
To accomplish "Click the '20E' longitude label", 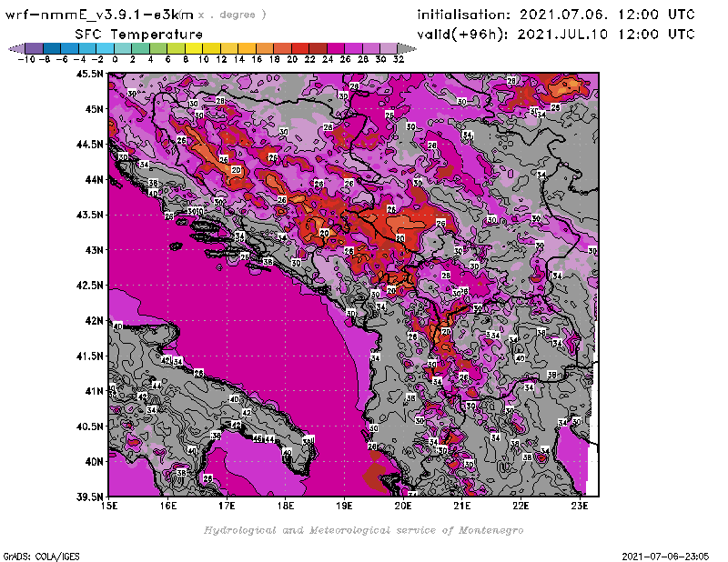I will 403,506.
